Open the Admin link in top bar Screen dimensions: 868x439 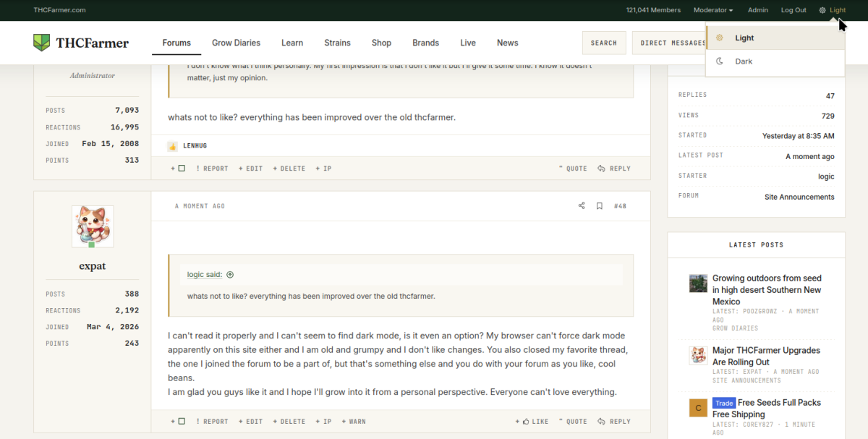[758, 10]
